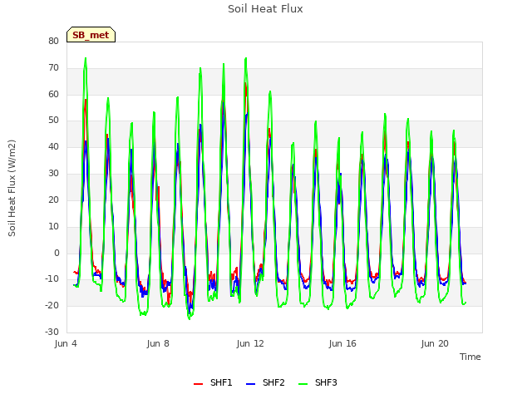Click the Jun 4 tick label
The image size is (532, 399).
[x=66, y=343]
